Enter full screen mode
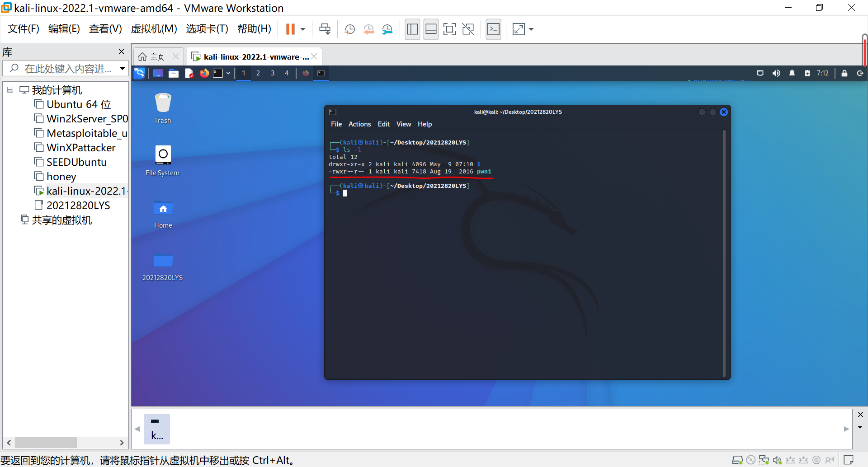Screen dimensions: 868x467 click(449, 29)
